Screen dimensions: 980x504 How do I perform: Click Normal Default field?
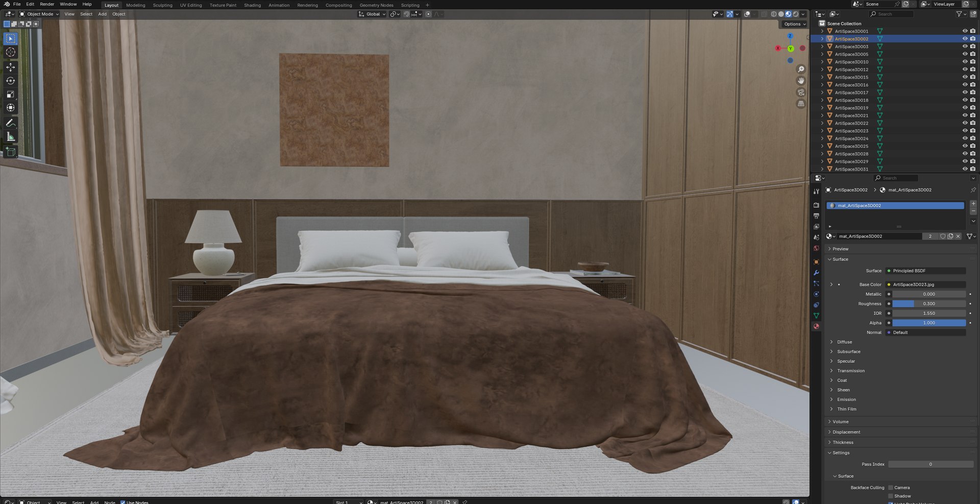[926, 332]
